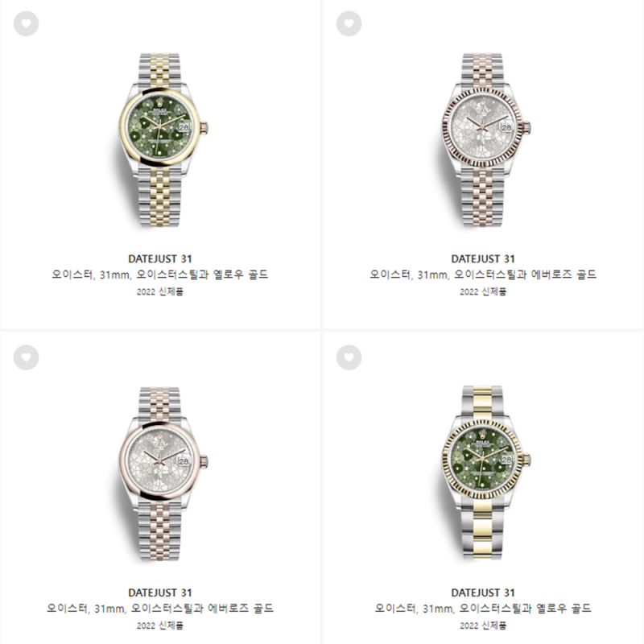Click the bottom-right DATEJUST 31 title
Screen dimensions: 644x644
coord(483,592)
